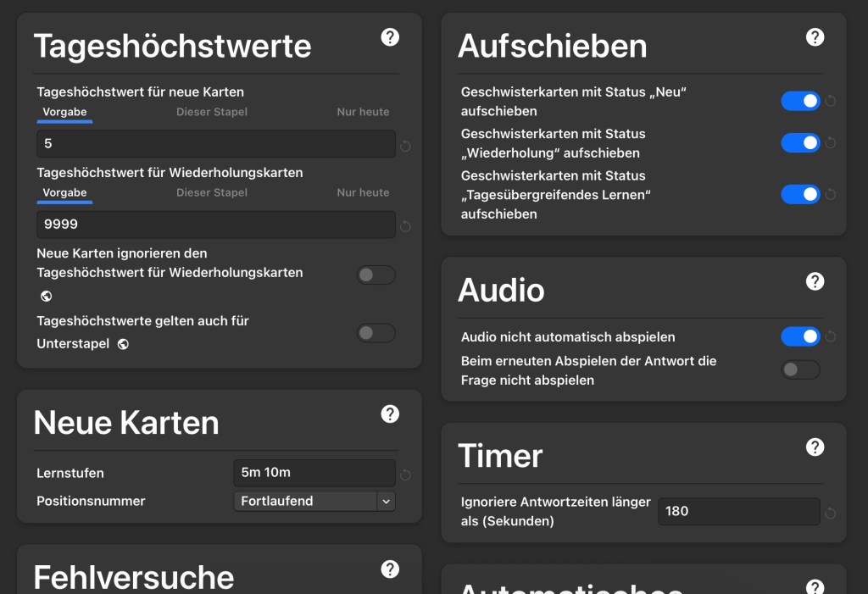Open help for Aufschieben section
This screenshot has width=868, height=594.
(815, 37)
